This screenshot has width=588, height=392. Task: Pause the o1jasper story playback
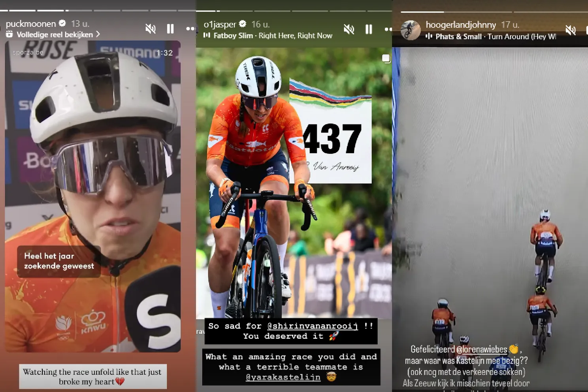369,29
